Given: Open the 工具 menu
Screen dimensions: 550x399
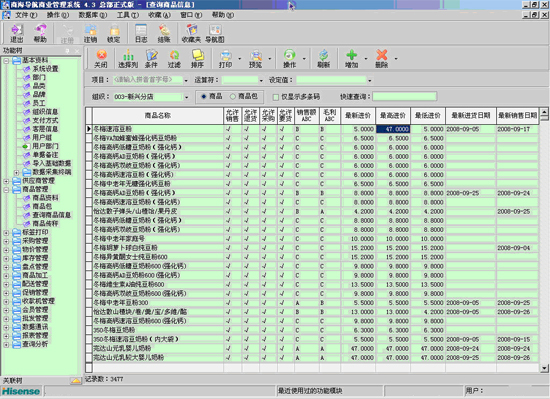Looking at the screenshot, I should [128, 15].
